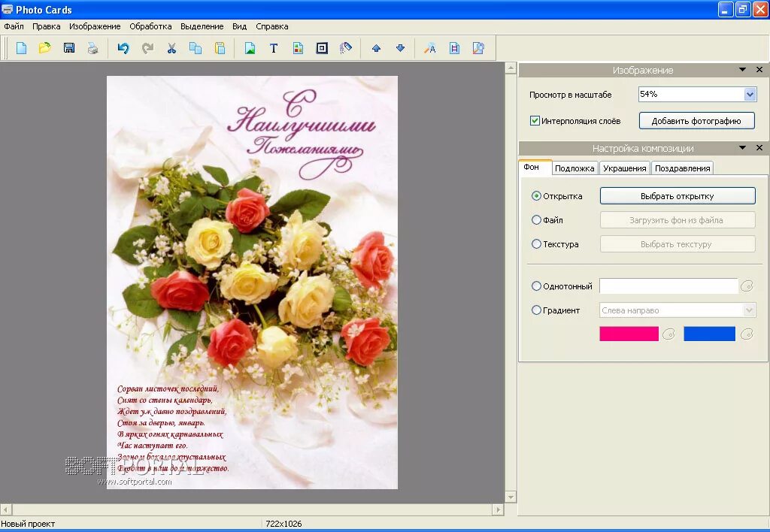Save the project with the floppy disk icon

tap(68, 48)
